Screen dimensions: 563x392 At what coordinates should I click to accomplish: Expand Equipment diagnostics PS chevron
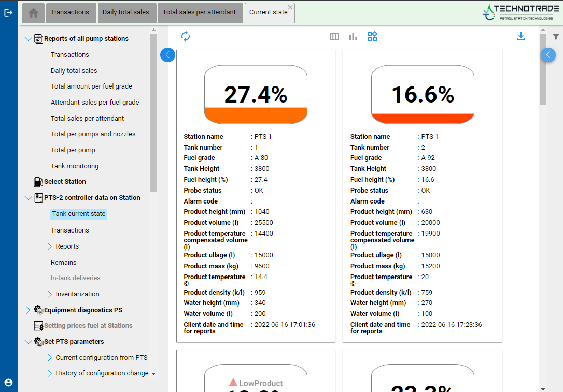tap(28, 310)
